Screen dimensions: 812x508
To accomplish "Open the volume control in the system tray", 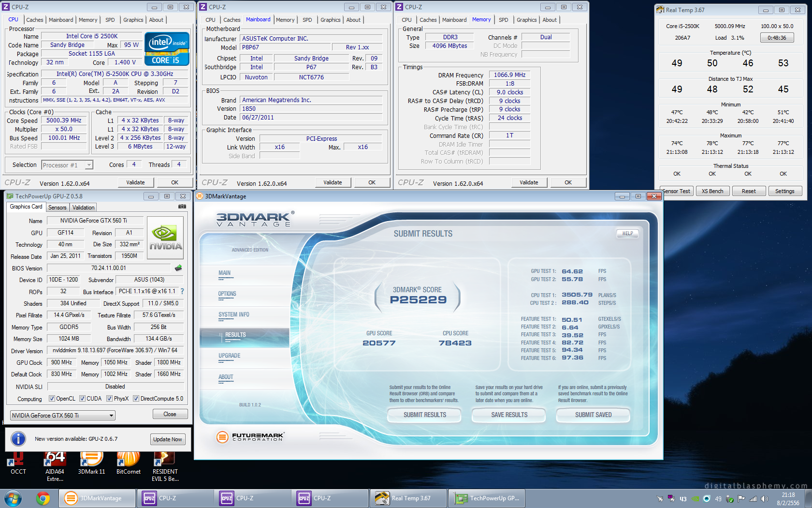I will (x=765, y=499).
